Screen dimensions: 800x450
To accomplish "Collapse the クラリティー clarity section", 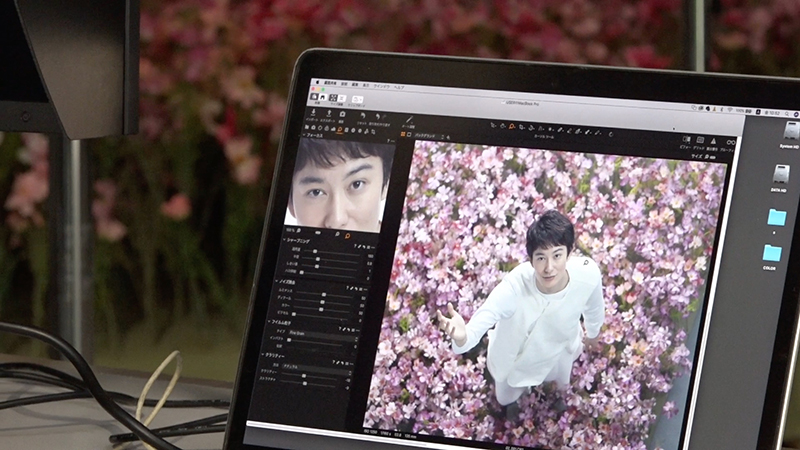I will coord(263,355).
